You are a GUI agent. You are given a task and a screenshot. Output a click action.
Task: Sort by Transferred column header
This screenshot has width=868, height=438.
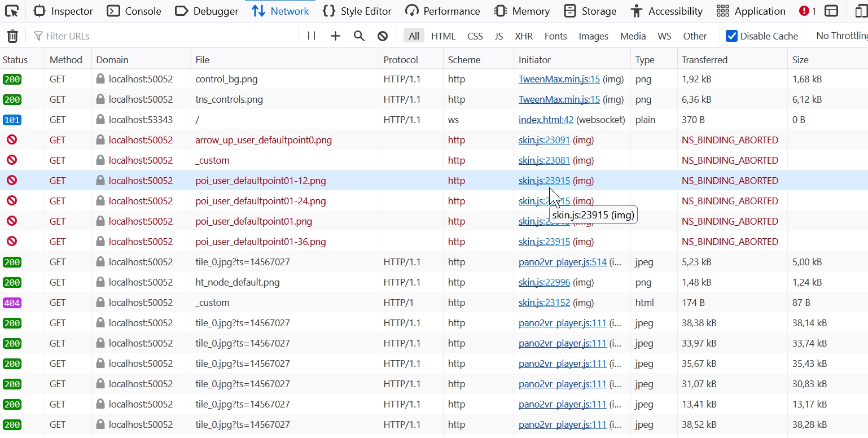(x=732, y=59)
